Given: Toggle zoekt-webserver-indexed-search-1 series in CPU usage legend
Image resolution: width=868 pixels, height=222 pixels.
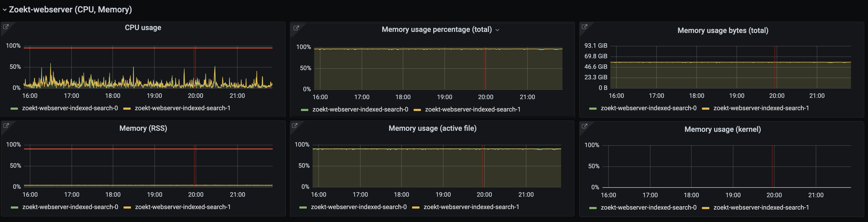Looking at the screenshot, I should pyautogui.click(x=182, y=108).
